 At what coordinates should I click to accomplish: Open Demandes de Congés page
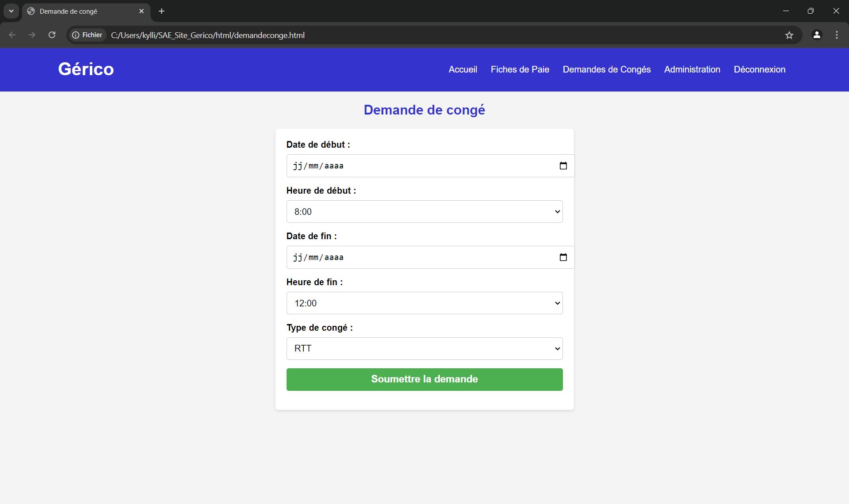[x=606, y=69]
